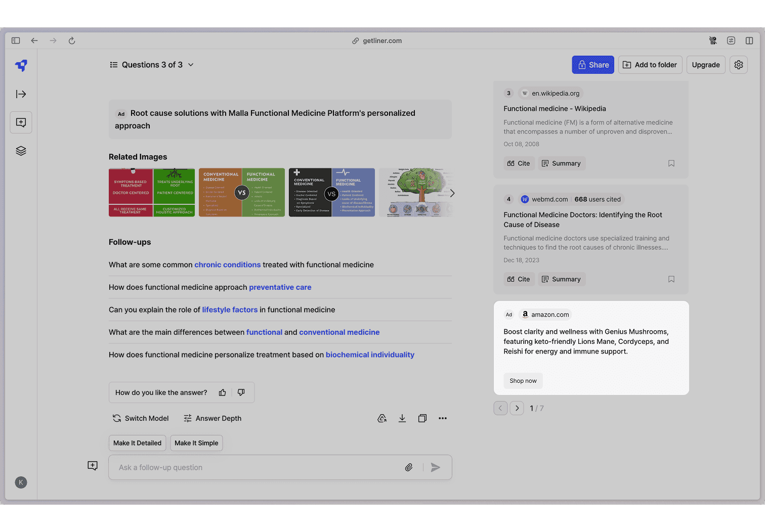
Task: Click the attachment paperclip icon
Action: click(x=409, y=467)
